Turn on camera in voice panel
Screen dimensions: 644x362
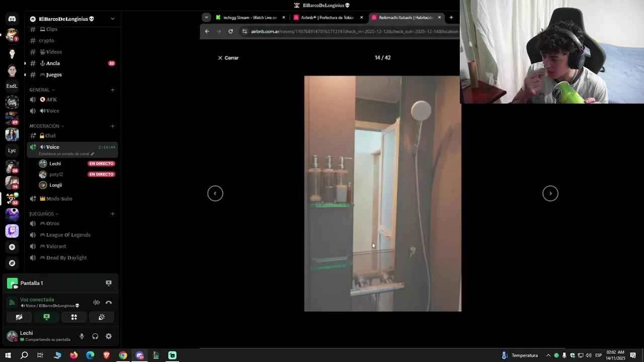tap(19, 317)
